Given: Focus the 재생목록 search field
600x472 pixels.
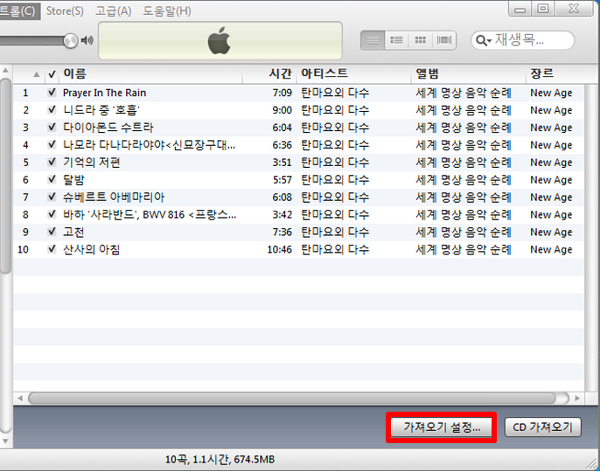Looking at the screenshot, I should [x=523, y=40].
